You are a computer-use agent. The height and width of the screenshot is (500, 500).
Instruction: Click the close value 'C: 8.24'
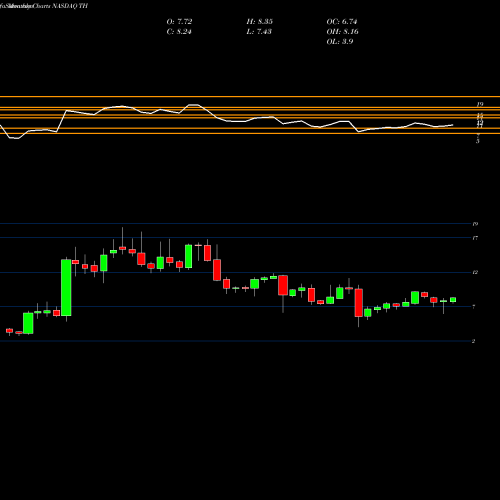[x=179, y=32]
